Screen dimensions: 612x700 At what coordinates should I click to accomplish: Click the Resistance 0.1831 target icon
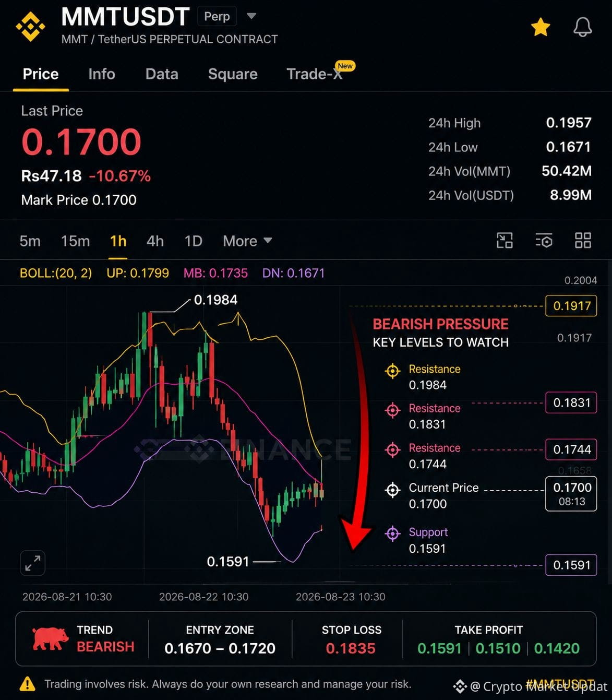[392, 410]
